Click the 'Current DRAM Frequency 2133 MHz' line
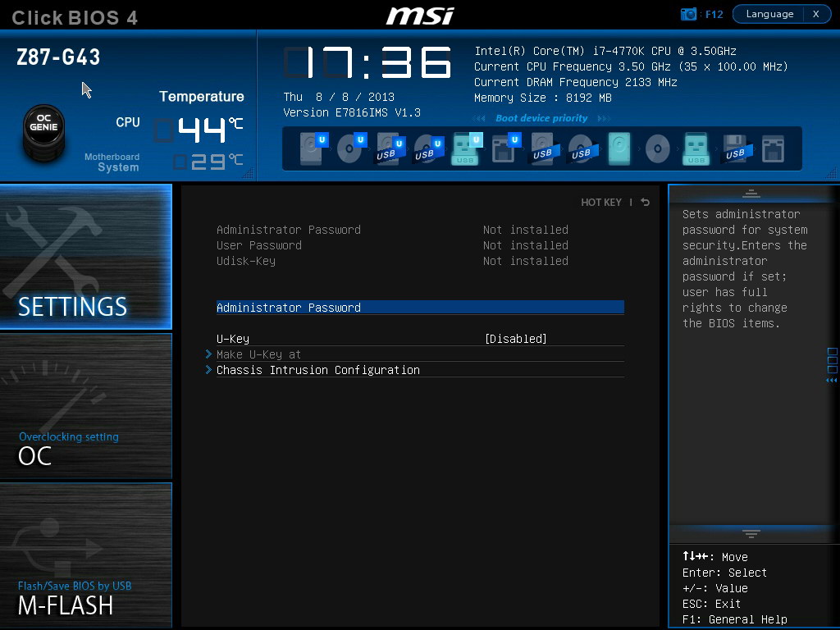Image resolution: width=840 pixels, height=630 pixels. point(575,82)
